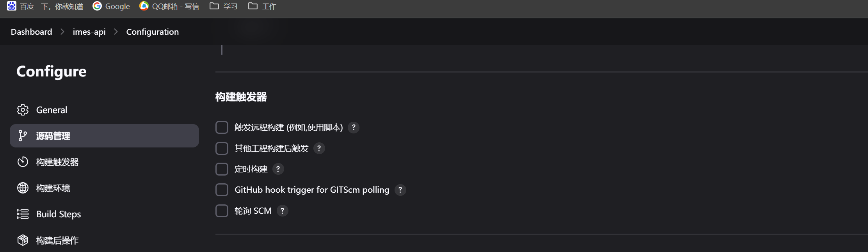Expand chevron after imes-api breadcrumb
Image resolution: width=868 pixels, height=252 pixels.
coord(116,32)
